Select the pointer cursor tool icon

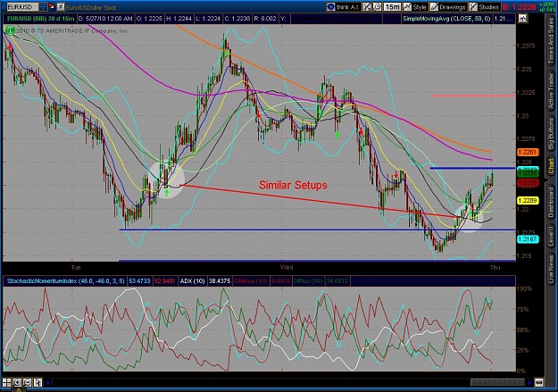pyautogui.click(x=37, y=382)
